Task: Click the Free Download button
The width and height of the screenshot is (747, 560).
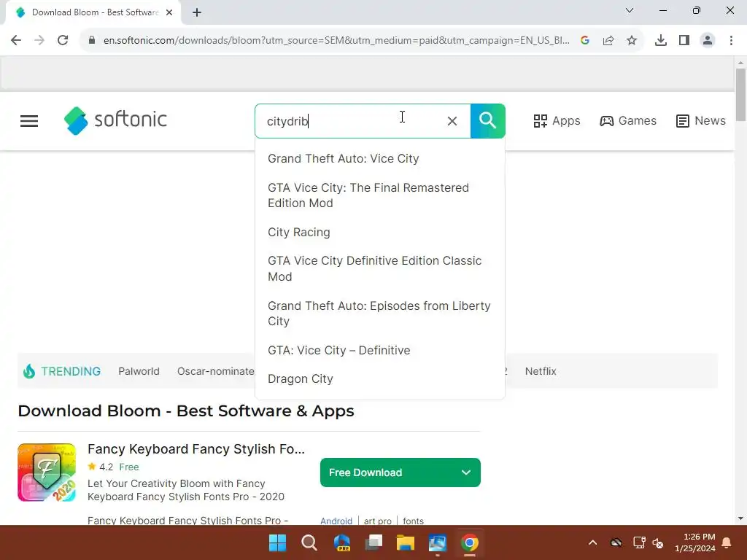Action: point(400,472)
